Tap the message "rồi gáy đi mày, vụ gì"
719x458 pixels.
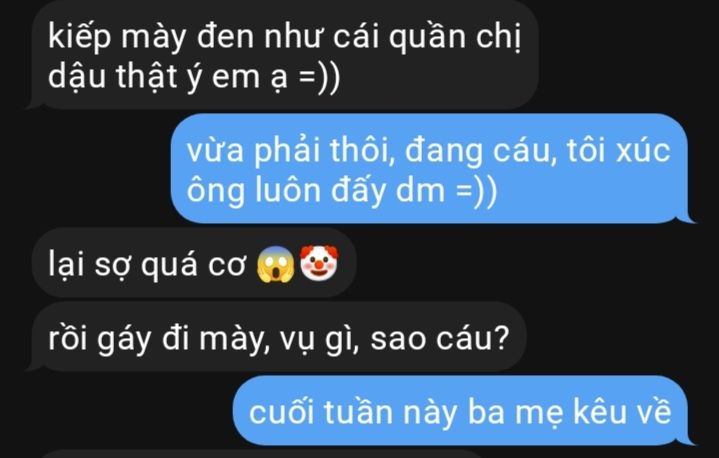coord(278,337)
